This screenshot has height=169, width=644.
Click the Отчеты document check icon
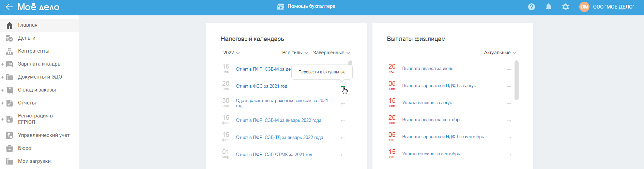click(x=10, y=103)
